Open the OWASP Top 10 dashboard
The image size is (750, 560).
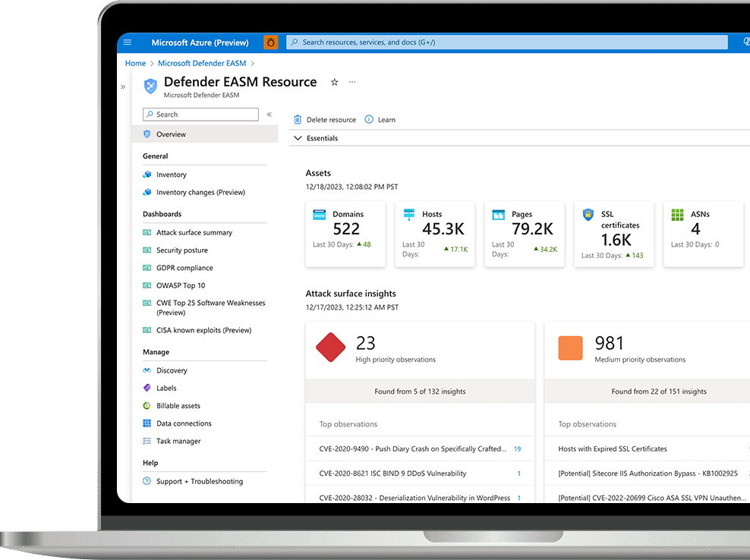point(181,285)
